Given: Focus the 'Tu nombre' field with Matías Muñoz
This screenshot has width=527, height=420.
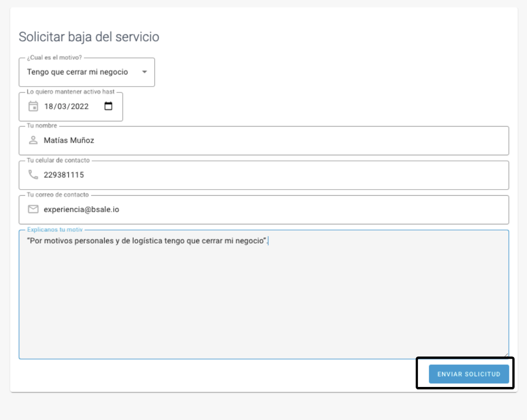Looking at the screenshot, I should pos(264,140).
